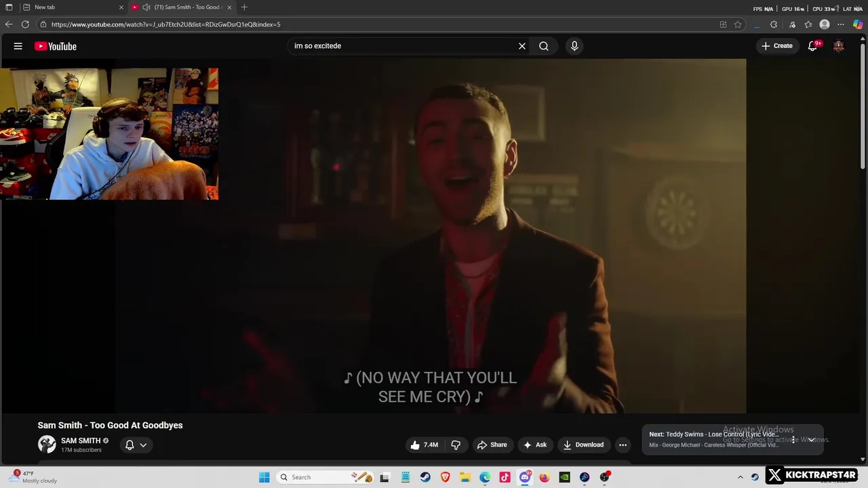
Task: Show hidden system tray icons chevron
Action: [741, 477]
